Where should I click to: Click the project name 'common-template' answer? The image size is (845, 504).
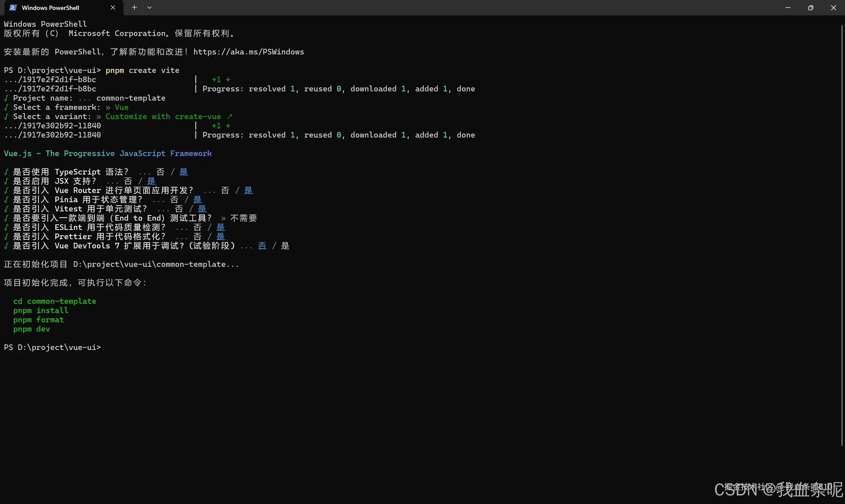131,98
